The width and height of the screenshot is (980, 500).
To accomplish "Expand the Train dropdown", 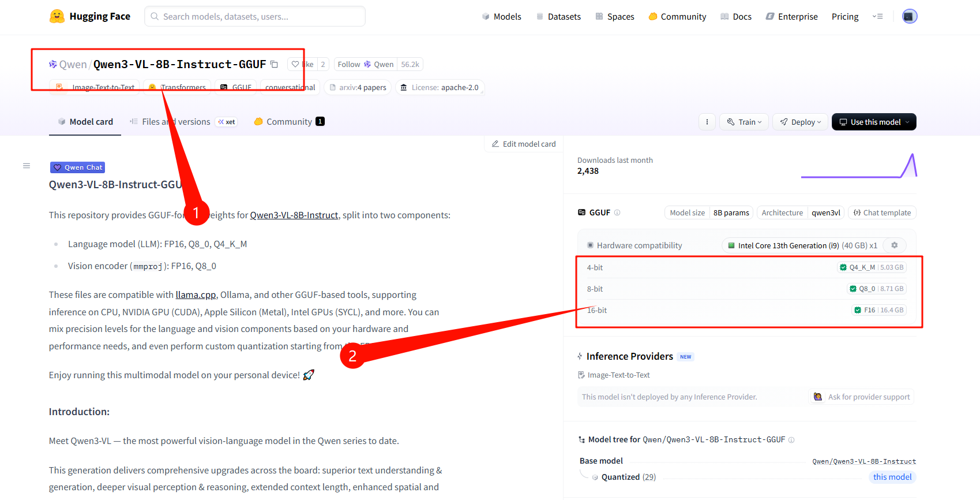I will (744, 122).
